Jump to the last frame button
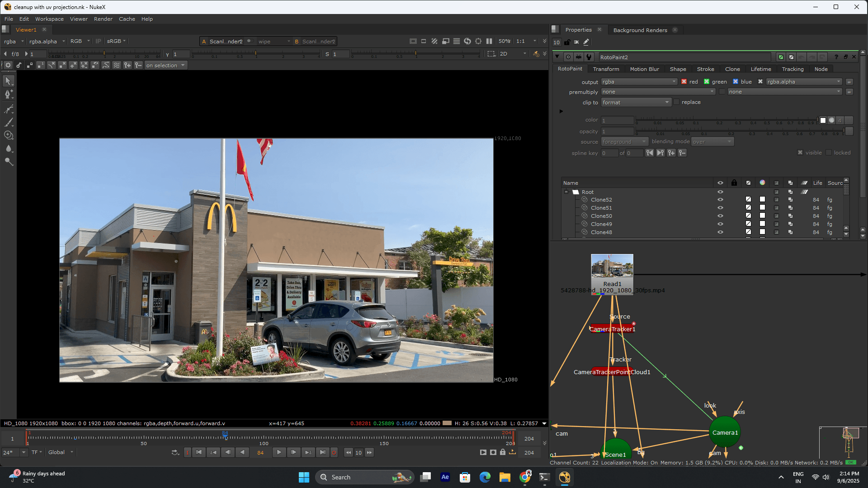This screenshot has width=868, height=488. pos(322,452)
